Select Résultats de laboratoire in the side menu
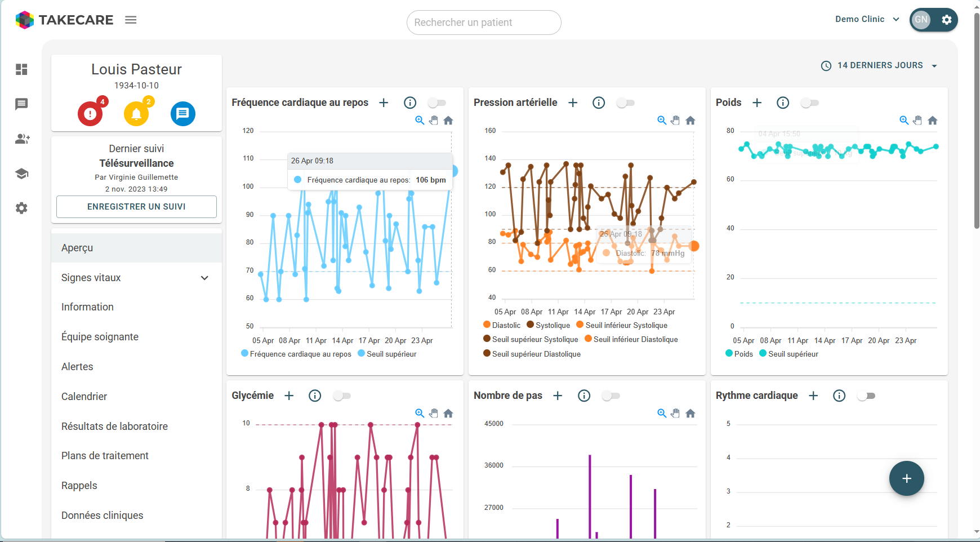 114,427
